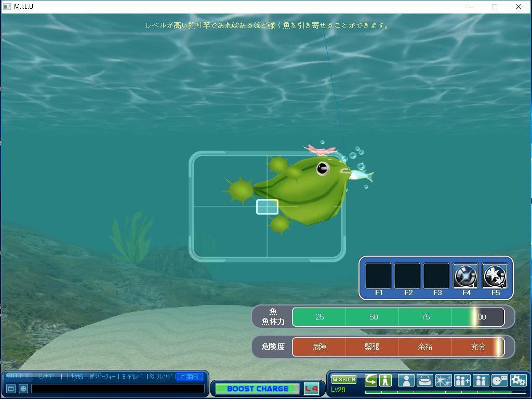Open the two-person party icon
The image size is (532, 399).
click(481, 380)
